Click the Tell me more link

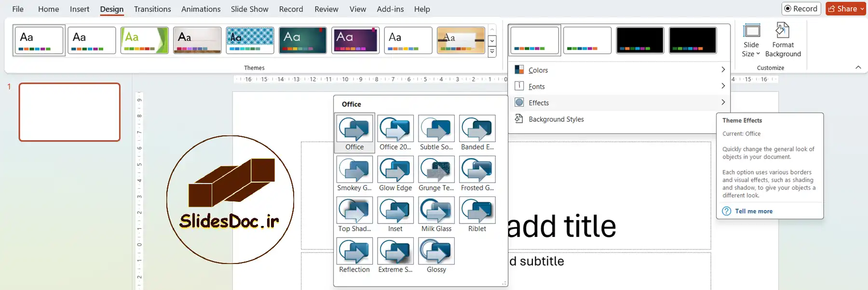(x=753, y=211)
